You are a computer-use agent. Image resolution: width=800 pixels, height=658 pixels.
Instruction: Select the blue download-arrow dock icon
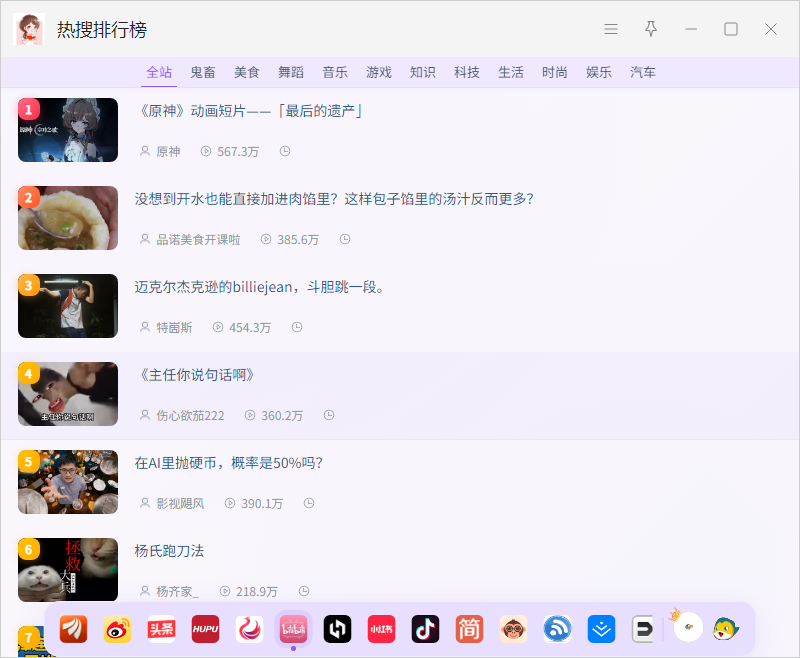pyautogui.click(x=601, y=629)
